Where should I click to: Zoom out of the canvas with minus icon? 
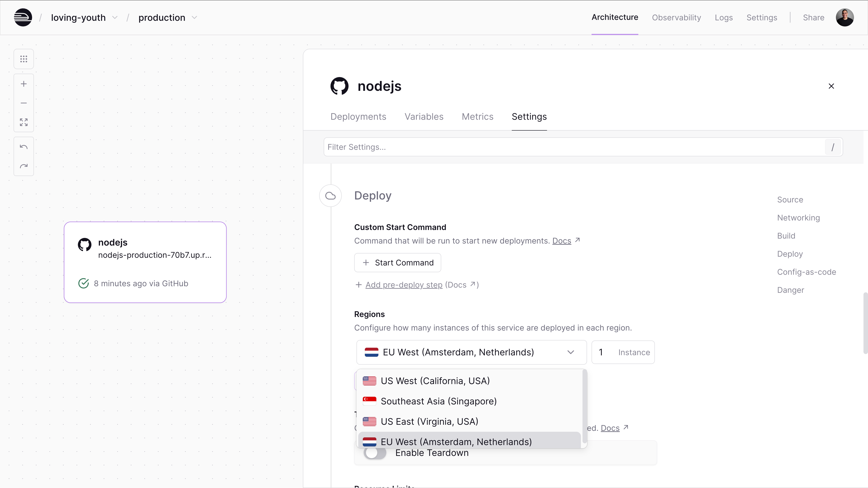(24, 103)
